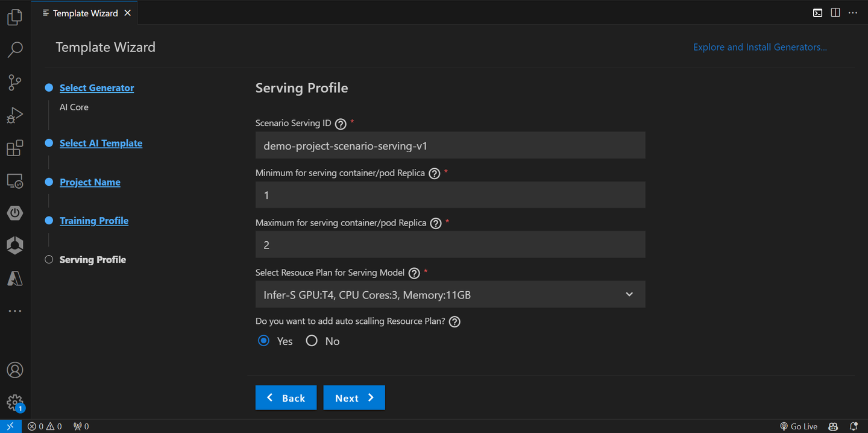
Task: Toggle the panel via top-right terminal icon
Action: coord(817,13)
